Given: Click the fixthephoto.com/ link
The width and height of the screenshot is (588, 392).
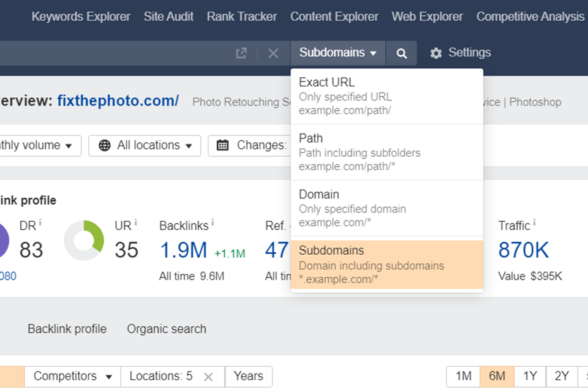Looking at the screenshot, I should click(x=118, y=100).
